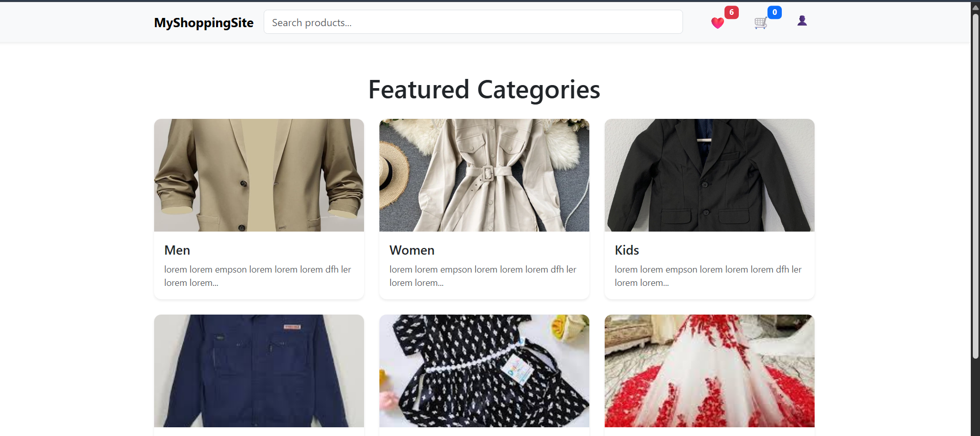Focus the Search products field

tap(473, 23)
